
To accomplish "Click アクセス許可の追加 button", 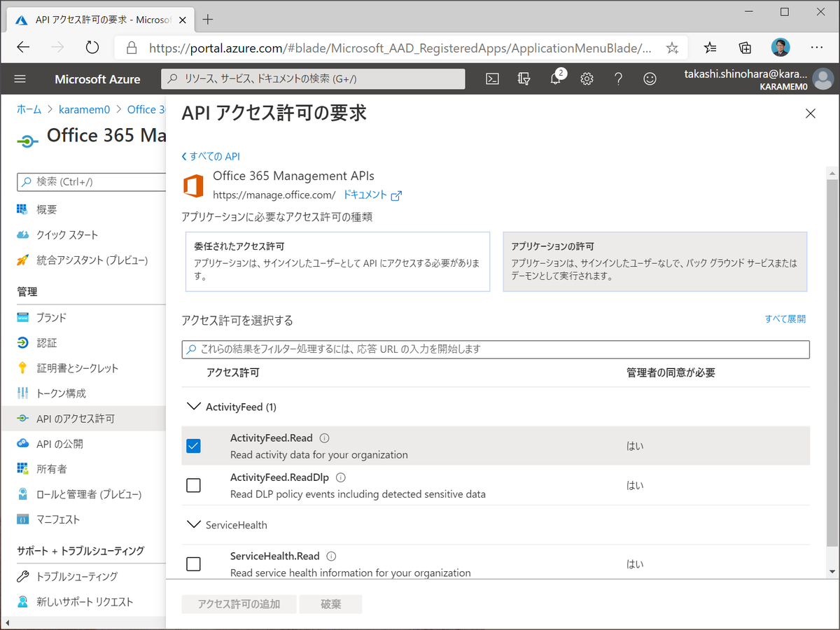I will tap(239, 604).
